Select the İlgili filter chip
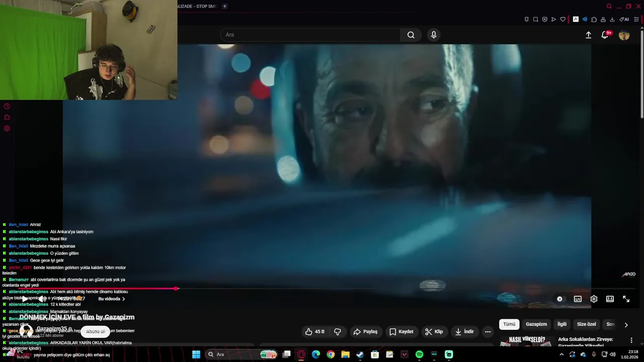This screenshot has width=644, height=362. 562,324
